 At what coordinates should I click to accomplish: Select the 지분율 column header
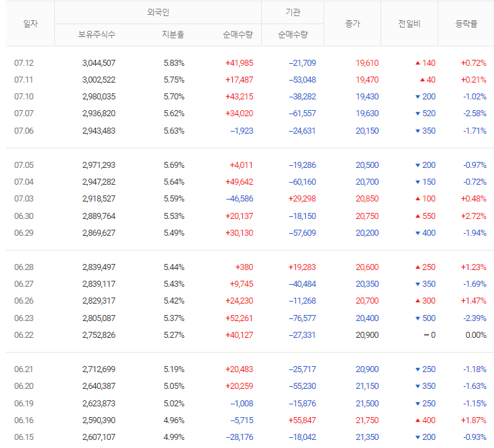[173, 34]
